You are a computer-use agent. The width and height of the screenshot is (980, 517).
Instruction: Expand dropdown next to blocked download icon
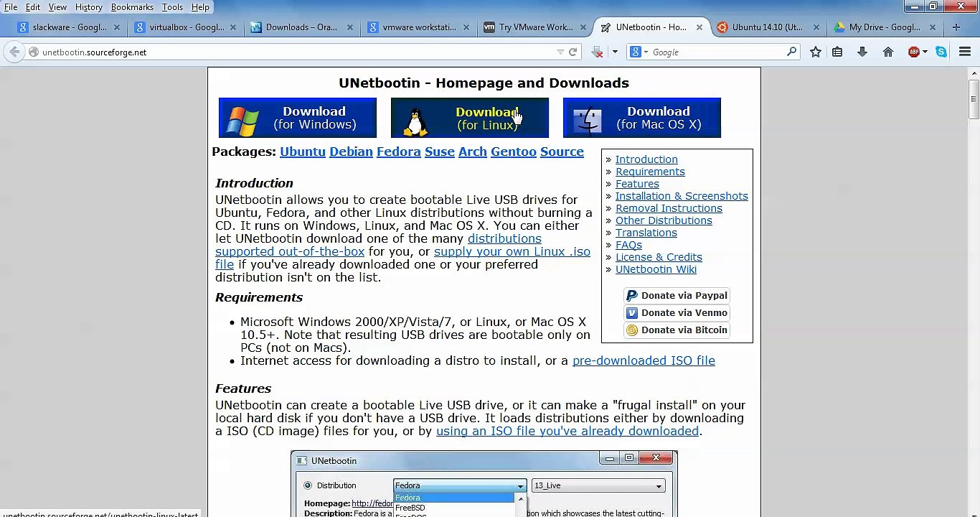point(615,52)
